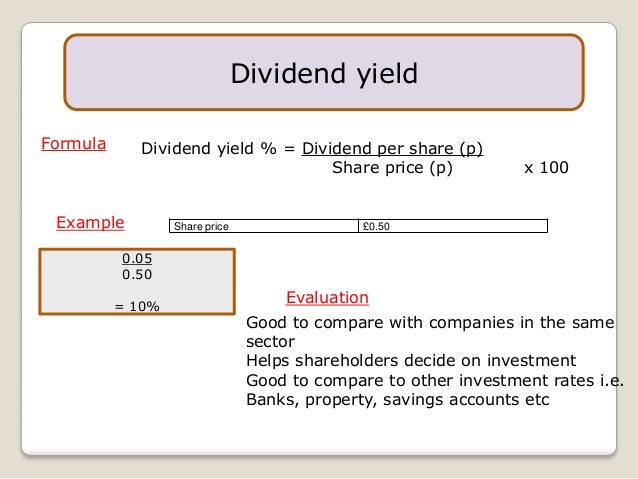Select the red Formula heading
The height and width of the screenshot is (479, 638).
pos(74,144)
